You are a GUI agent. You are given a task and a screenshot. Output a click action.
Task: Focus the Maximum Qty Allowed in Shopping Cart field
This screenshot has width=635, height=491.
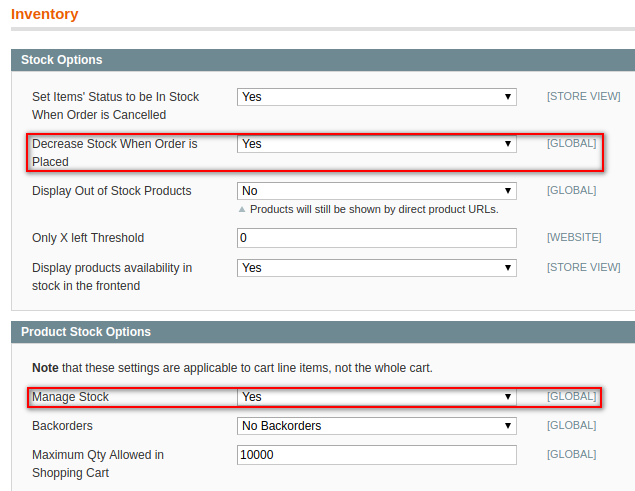coord(376,455)
